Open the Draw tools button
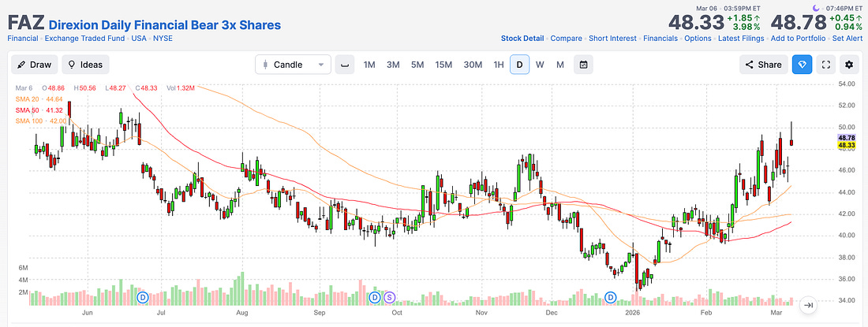 click(34, 65)
